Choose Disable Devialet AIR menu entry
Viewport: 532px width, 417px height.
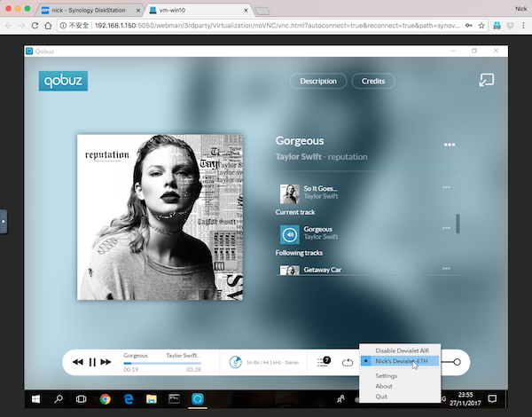tap(402, 350)
